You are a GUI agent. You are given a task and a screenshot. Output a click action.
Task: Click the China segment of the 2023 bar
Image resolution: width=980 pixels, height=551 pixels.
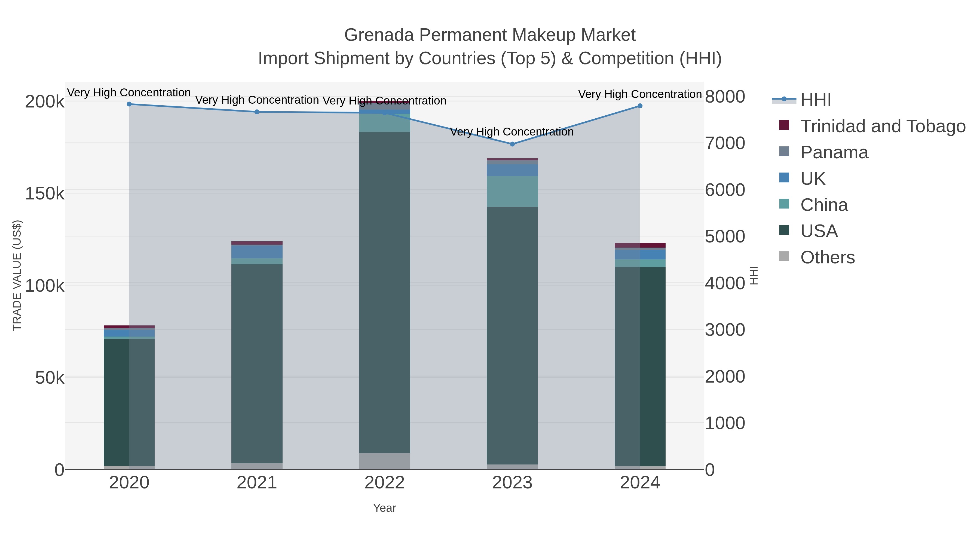[512, 191]
